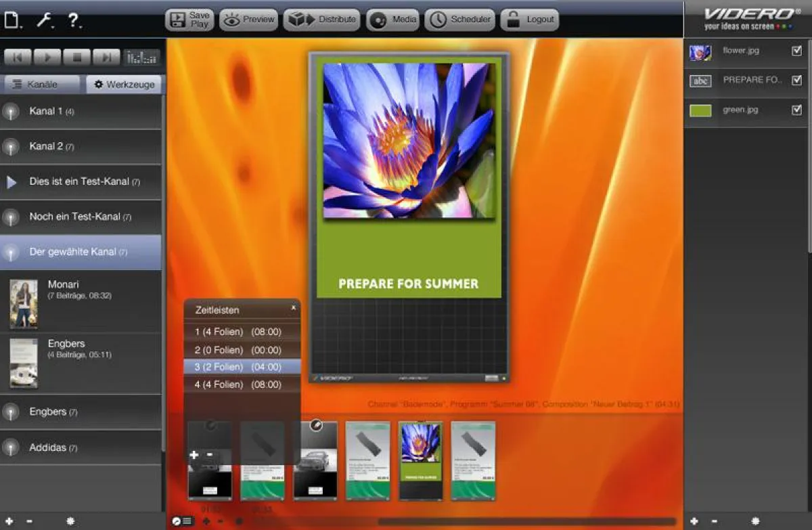Click the new document icon
The width and height of the screenshot is (812, 530).
point(12,20)
